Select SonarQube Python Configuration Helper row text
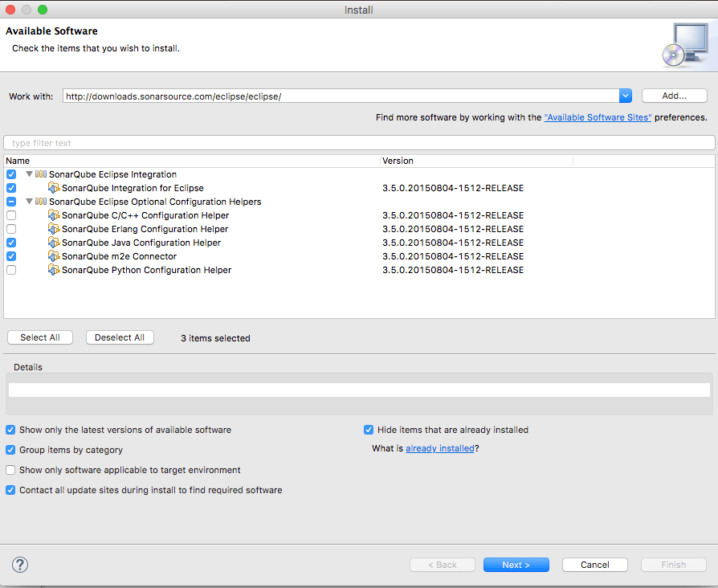718x588 pixels. pos(146,270)
